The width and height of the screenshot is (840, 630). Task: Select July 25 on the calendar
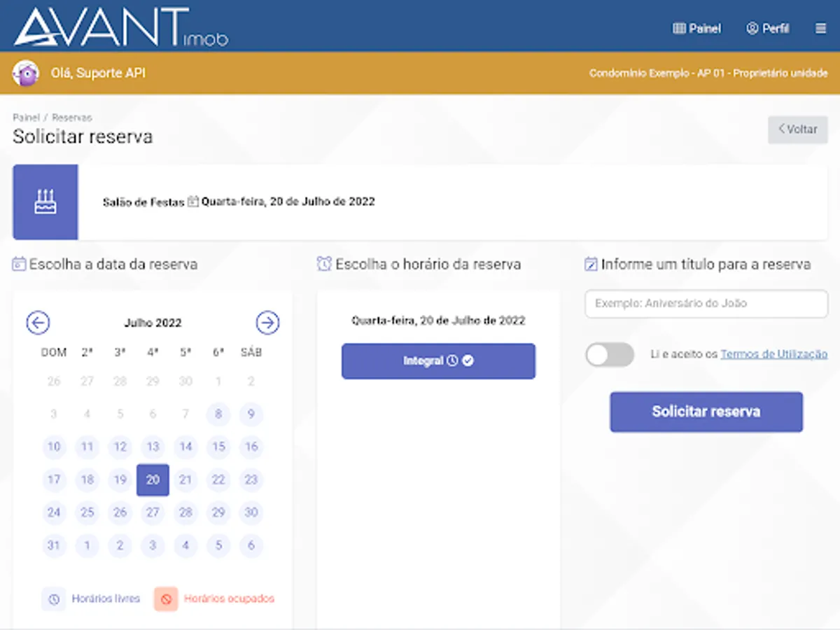pos(87,512)
